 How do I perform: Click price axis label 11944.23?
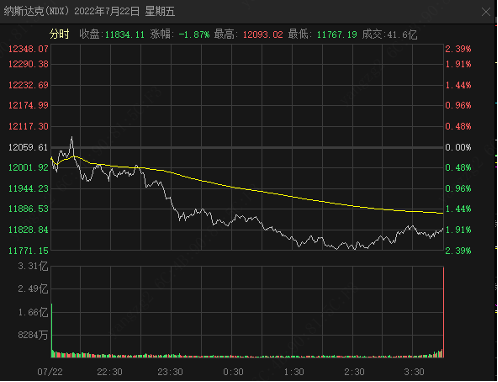tap(28, 189)
